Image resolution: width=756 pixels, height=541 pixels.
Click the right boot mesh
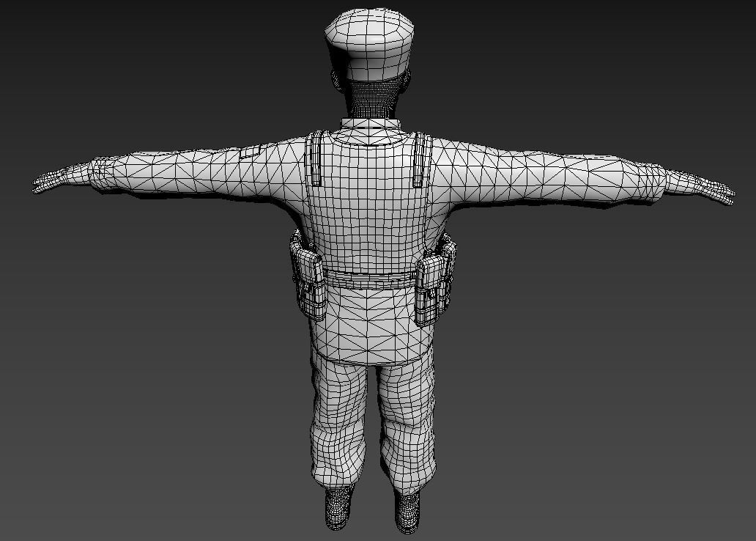407,512
